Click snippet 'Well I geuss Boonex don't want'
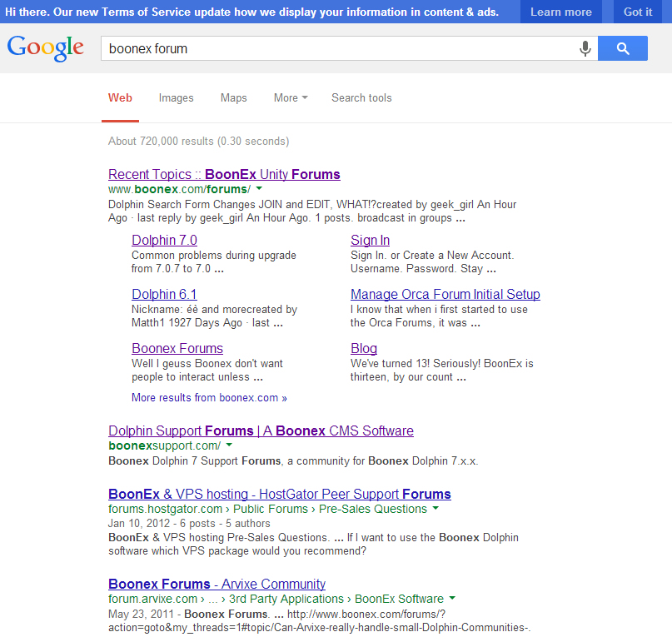This screenshot has height=642, width=672. point(207,363)
